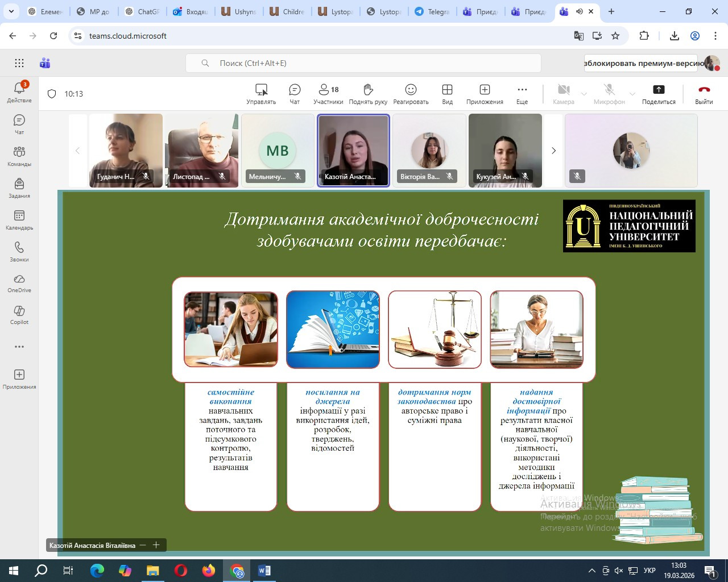Click the shield icon beside meeting timer
Screen dimensions: 728x582
coord(52,94)
